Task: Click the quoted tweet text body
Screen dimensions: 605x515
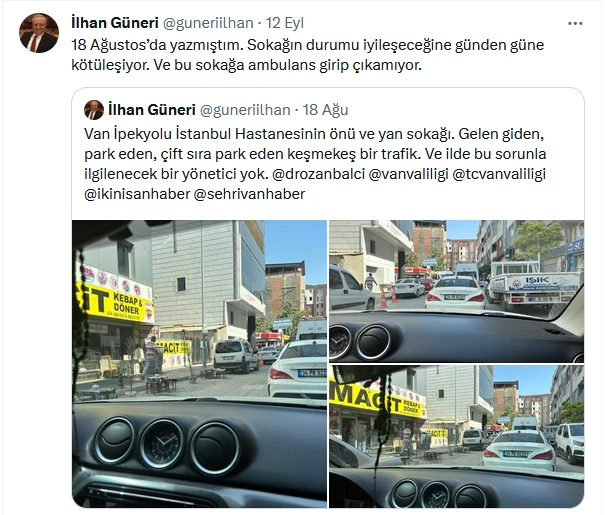Action: click(x=315, y=164)
